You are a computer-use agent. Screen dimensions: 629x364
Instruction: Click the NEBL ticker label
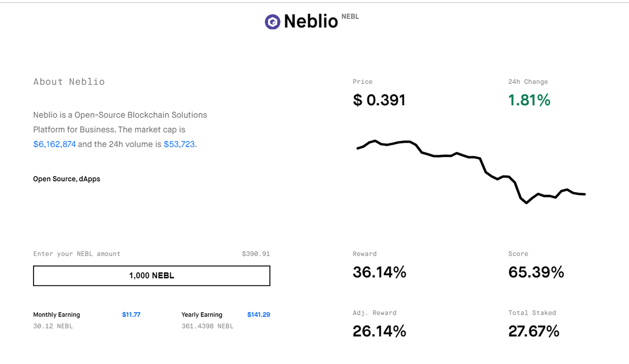350,17
